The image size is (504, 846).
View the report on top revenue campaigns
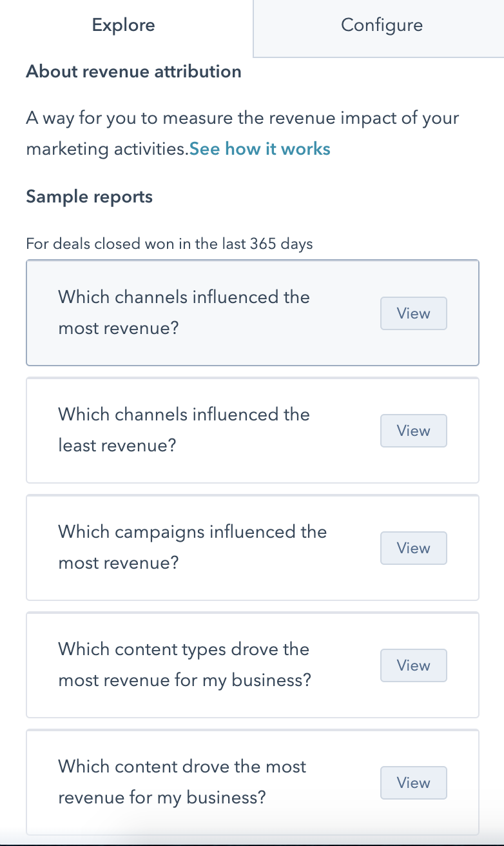(x=413, y=548)
